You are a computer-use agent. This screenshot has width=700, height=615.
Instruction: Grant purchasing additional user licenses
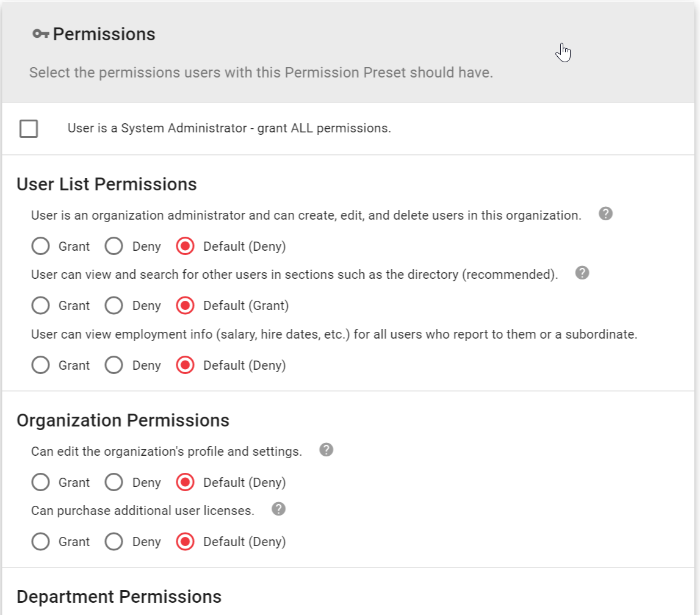(41, 541)
